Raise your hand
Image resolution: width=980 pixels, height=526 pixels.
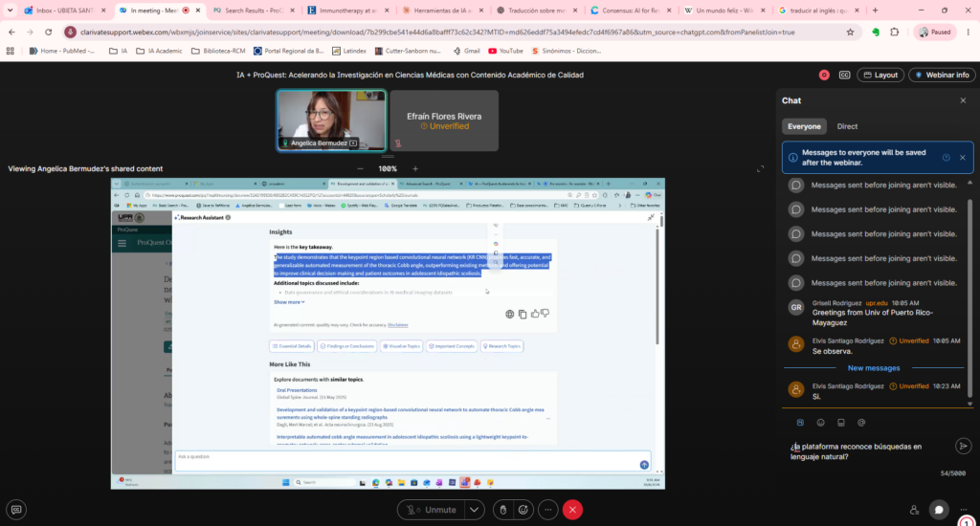[x=503, y=510]
